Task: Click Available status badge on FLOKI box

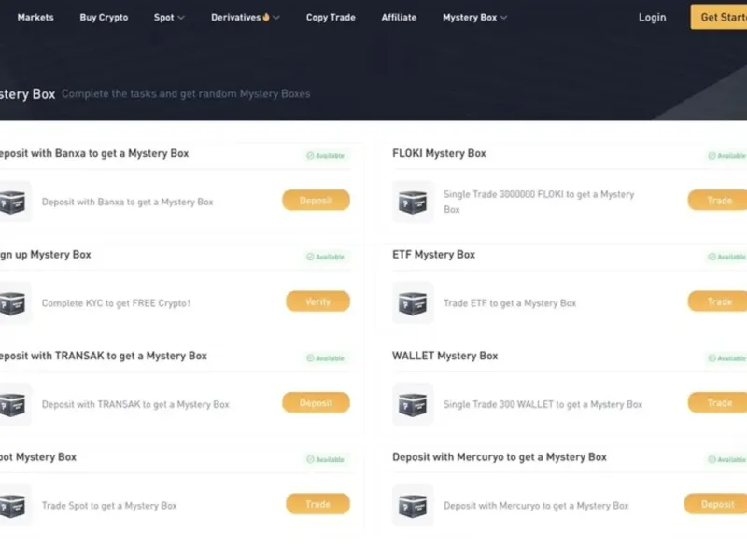Action: coord(726,156)
